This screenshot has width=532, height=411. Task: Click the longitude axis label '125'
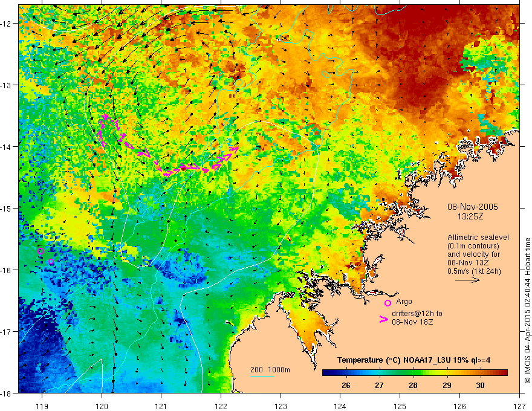400,406
